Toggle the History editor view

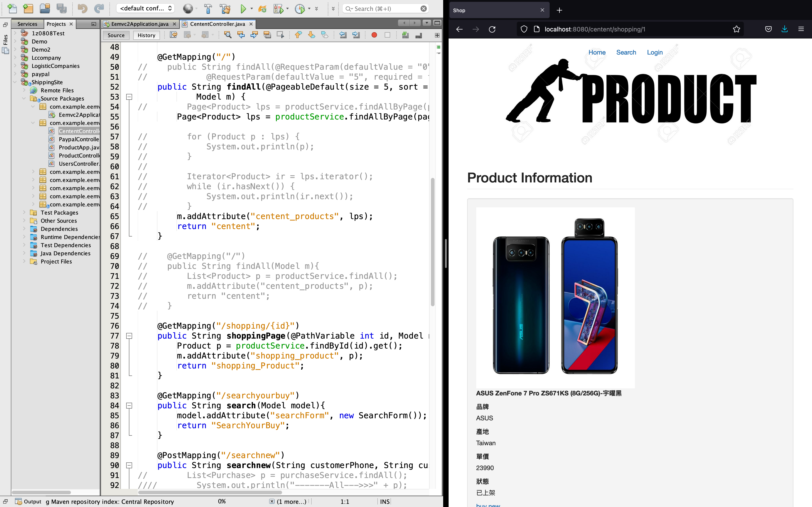click(x=146, y=35)
